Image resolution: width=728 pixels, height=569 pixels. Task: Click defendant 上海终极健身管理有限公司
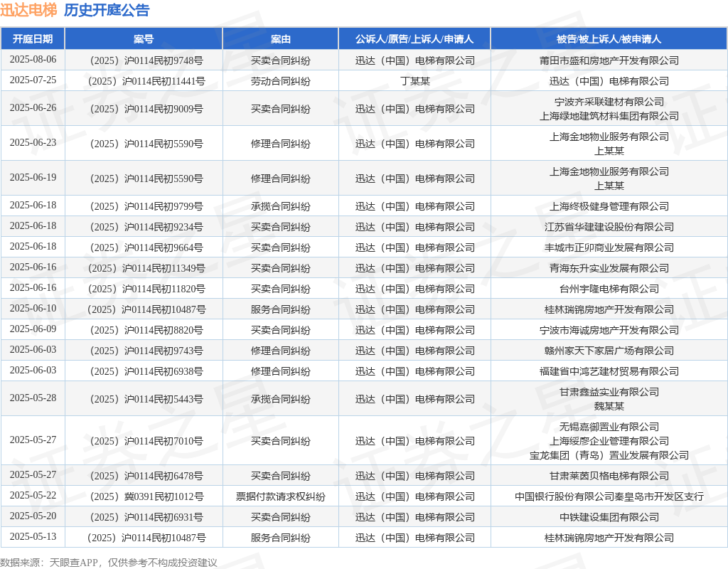(609, 206)
